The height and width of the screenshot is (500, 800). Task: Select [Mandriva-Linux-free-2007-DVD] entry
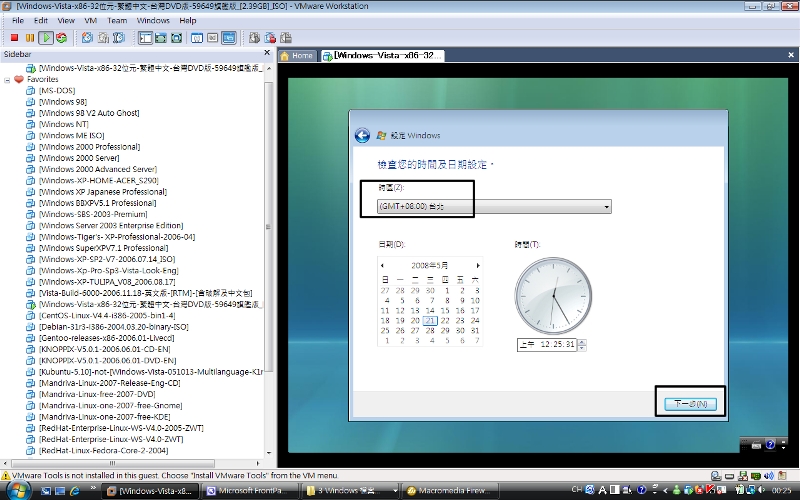[97, 394]
